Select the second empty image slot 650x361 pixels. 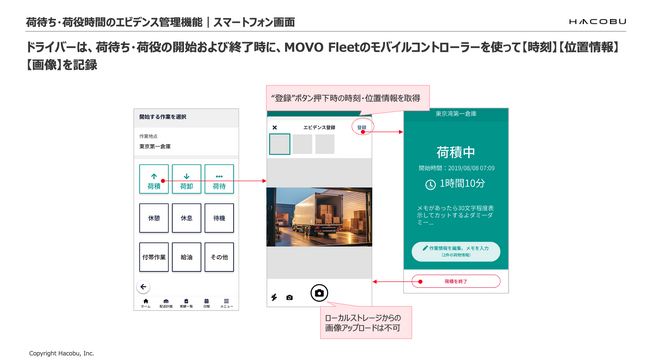coord(302,144)
